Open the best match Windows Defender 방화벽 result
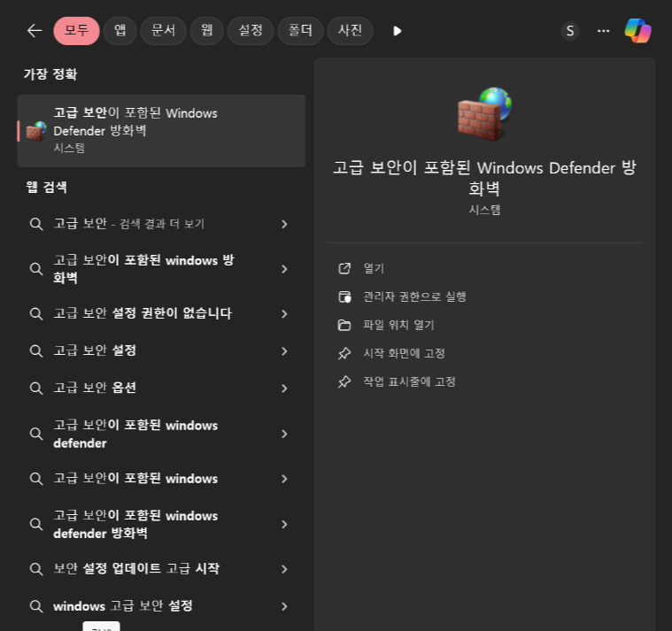Image resolution: width=672 pixels, height=631 pixels. [161, 131]
